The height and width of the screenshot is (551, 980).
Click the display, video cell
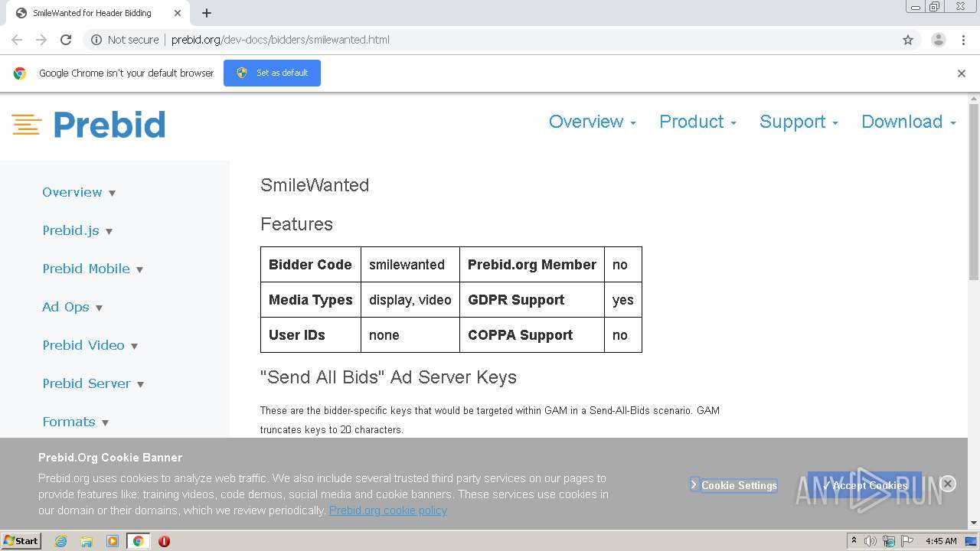point(410,300)
